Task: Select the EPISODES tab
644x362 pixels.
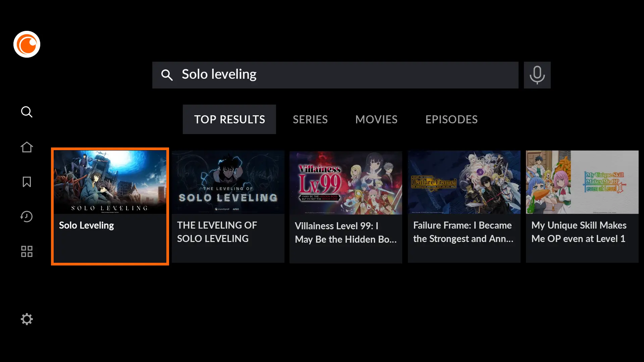Action: click(x=451, y=119)
